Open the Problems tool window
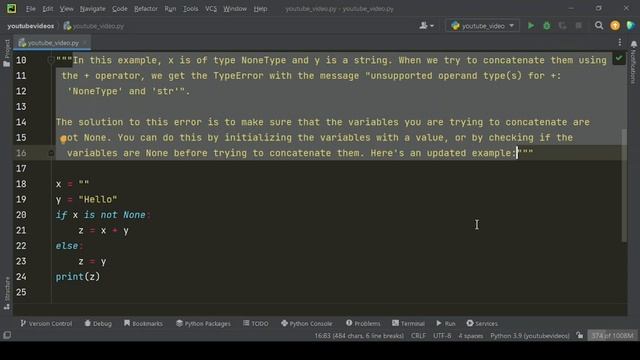Screen dimensions: 640x360 (363, 323)
